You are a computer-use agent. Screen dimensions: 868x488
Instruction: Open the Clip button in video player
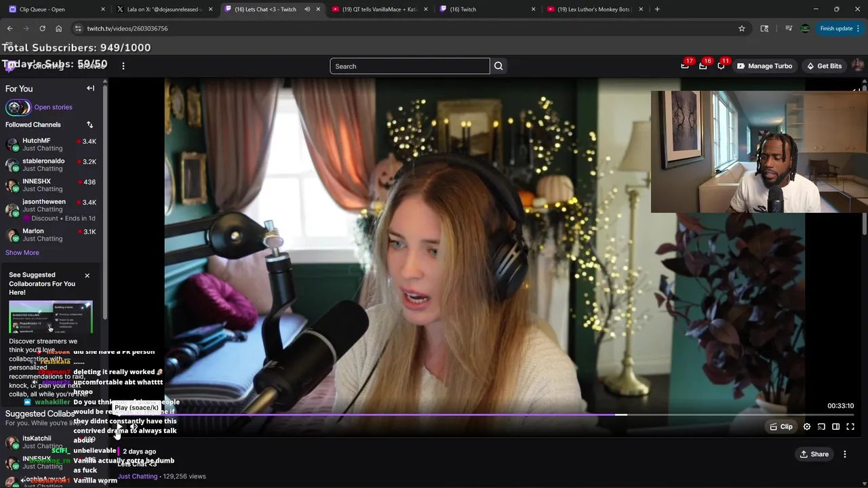[781, 427]
